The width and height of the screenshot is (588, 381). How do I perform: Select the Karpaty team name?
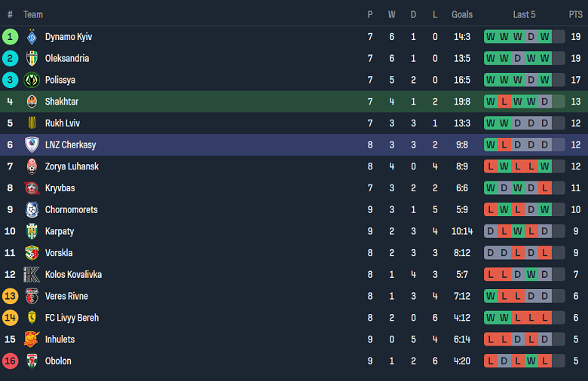pyautogui.click(x=60, y=231)
